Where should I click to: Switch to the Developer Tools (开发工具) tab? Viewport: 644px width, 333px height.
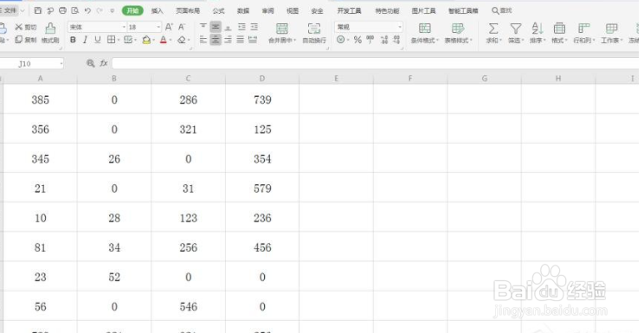(349, 11)
